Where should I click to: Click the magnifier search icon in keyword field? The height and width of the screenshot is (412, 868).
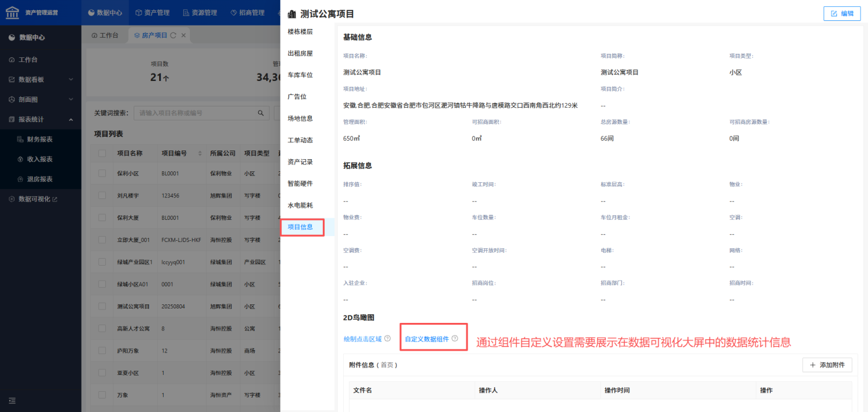[x=261, y=113]
